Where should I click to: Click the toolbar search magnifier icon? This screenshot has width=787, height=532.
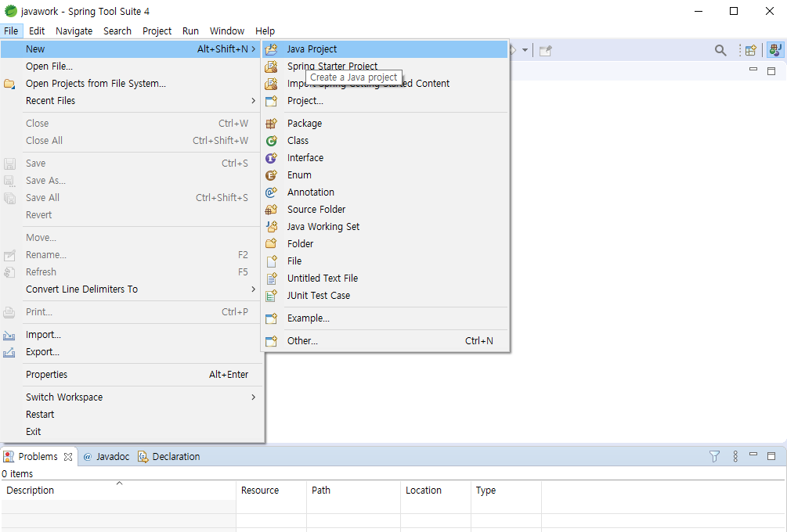coord(720,50)
